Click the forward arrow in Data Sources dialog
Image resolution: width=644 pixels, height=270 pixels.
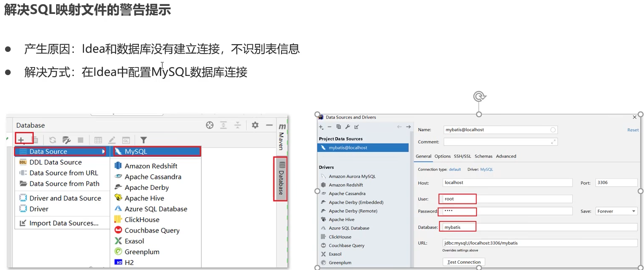408,127
